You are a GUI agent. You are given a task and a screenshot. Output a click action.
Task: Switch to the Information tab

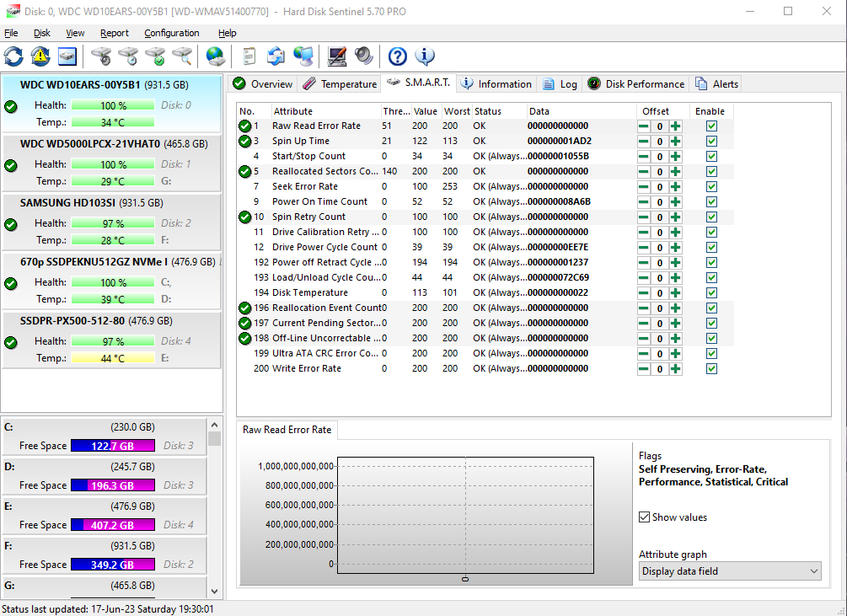click(496, 84)
